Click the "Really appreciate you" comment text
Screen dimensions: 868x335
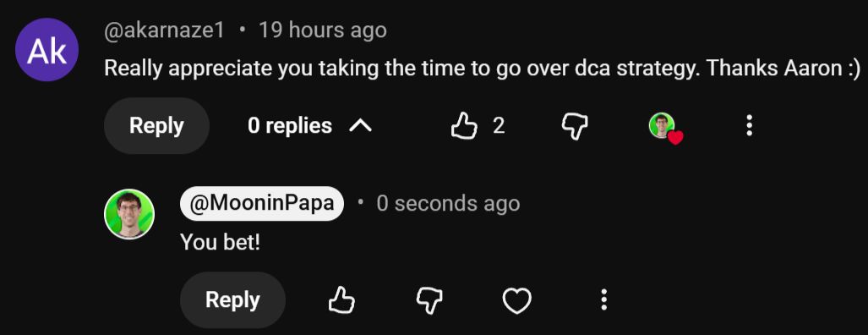482,69
